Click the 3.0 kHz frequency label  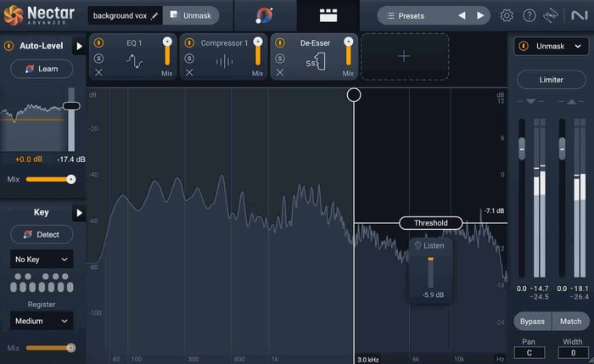[x=367, y=360]
